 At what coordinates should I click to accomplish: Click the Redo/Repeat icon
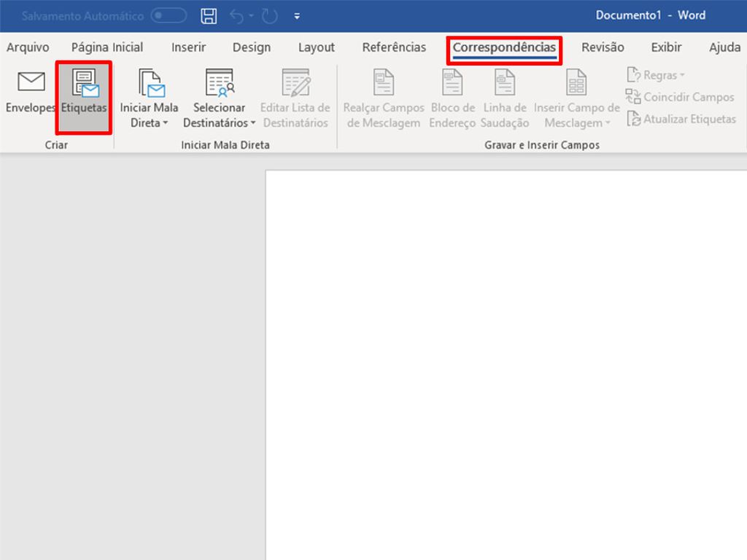click(x=270, y=16)
